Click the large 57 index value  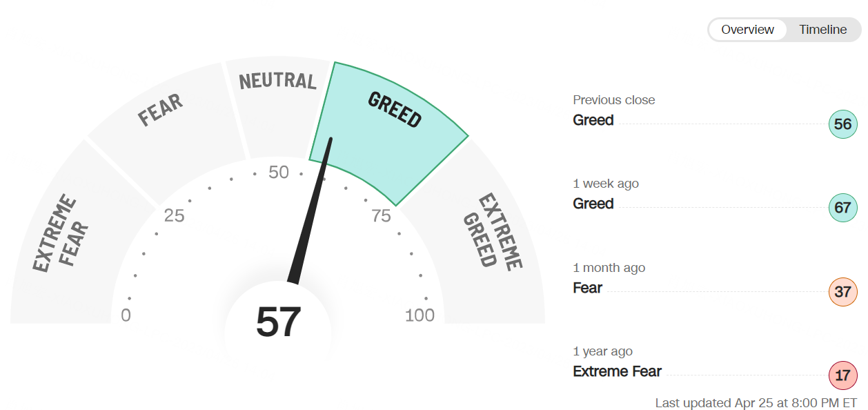[x=278, y=322]
